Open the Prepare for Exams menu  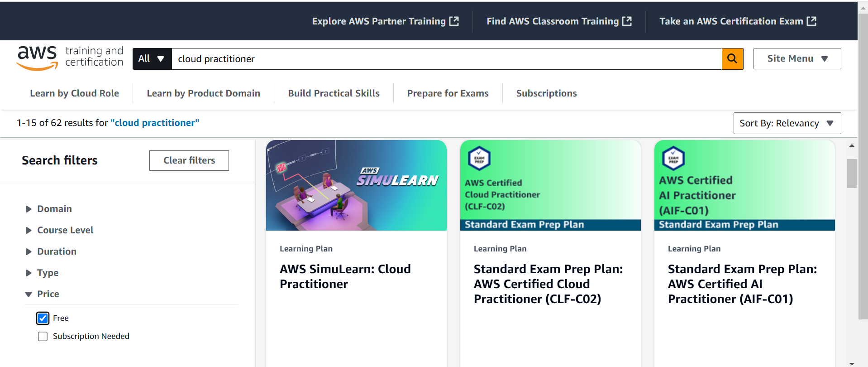point(448,93)
